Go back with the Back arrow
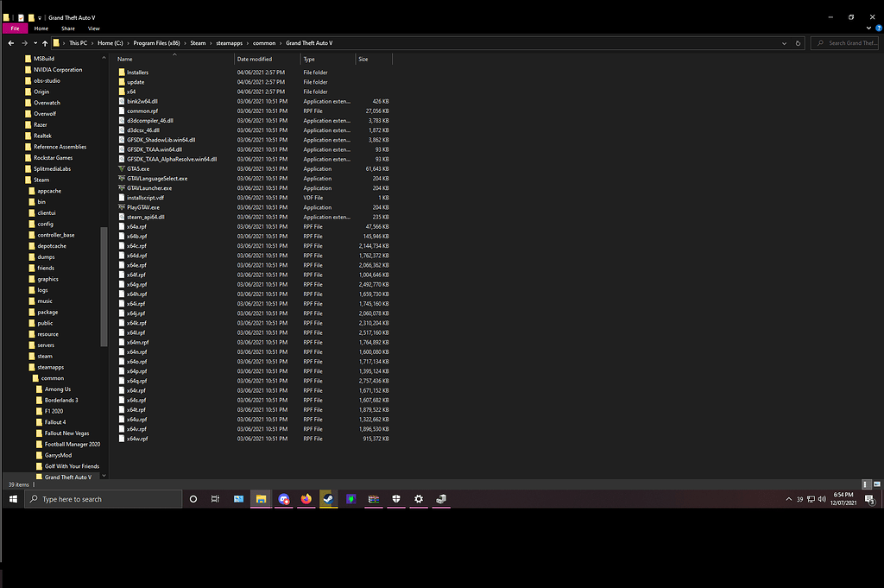Screen dimensions: 884x588 click(x=11, y=43)
